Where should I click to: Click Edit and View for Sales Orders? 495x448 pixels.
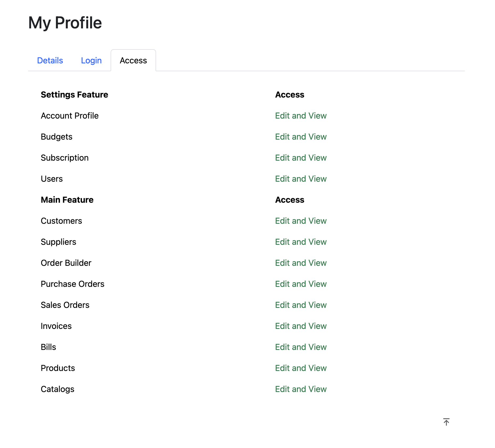pyautogui.click(x=301, y=305)
